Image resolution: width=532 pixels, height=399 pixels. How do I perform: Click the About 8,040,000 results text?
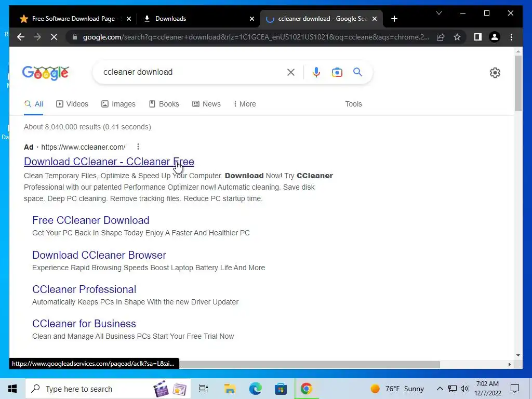click(x=87, y=127)
